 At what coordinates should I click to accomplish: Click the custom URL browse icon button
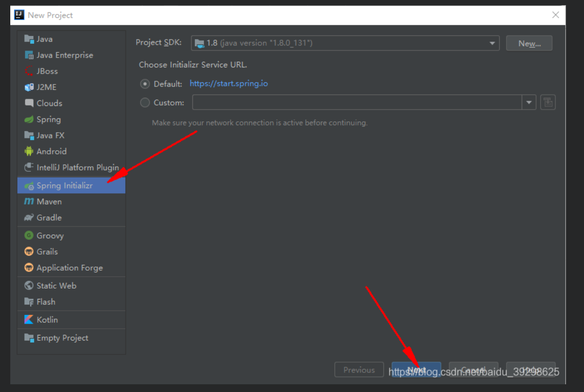tap(548, 102)
